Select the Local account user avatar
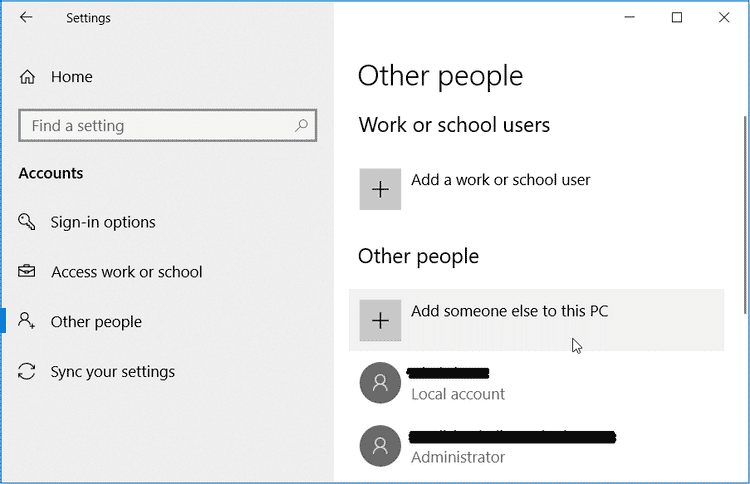The image size is (750, 484). pos(380,383)
